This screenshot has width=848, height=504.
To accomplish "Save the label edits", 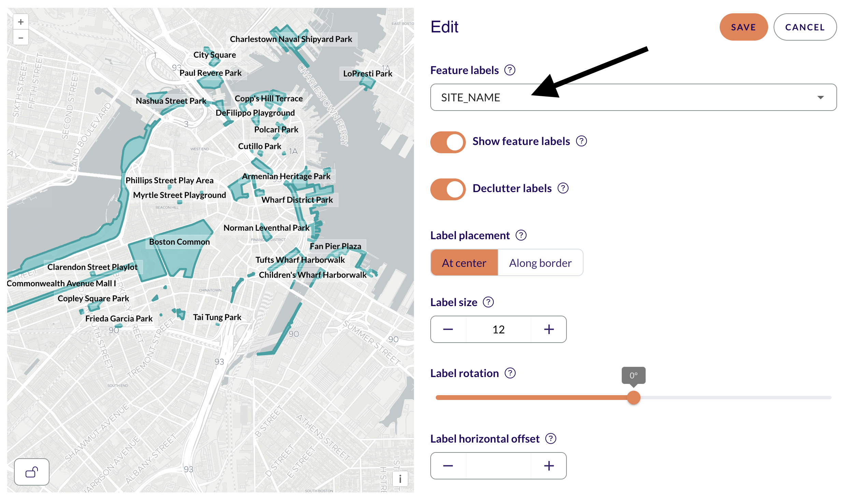I will [x=744, y=27].
